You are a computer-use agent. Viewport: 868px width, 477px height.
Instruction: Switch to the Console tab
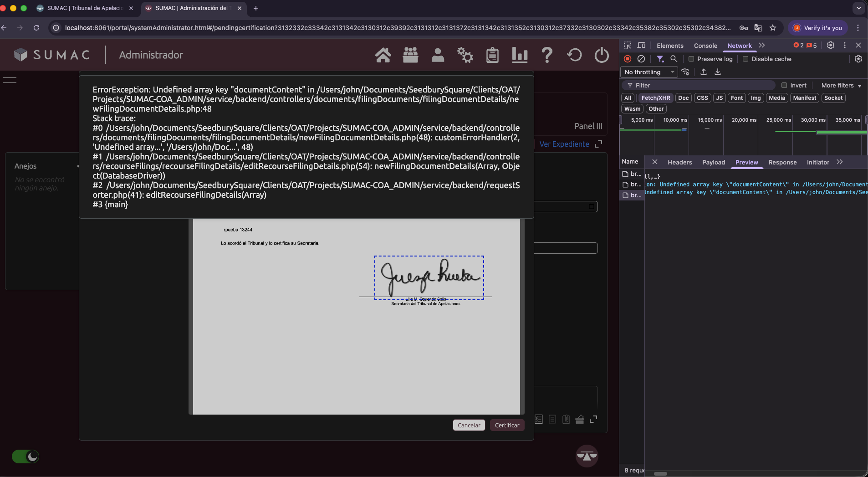point(705,46)
